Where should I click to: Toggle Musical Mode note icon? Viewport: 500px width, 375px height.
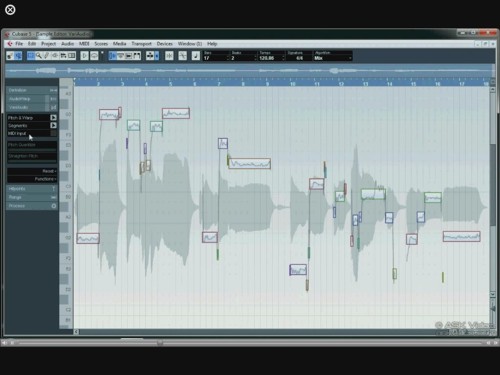[x=196, y=56]
